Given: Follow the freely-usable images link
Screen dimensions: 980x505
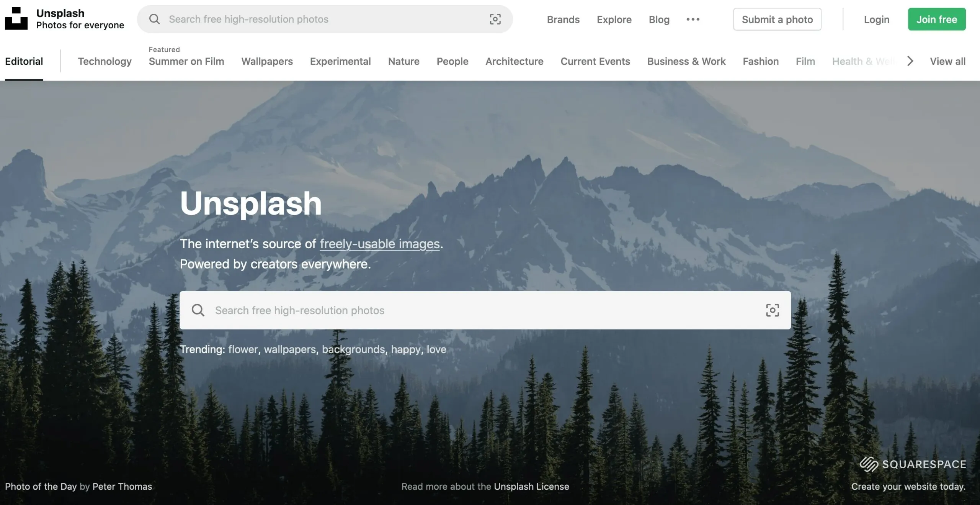Looking at the screenshot, I should pyautogui.click(x=380, y=244).
